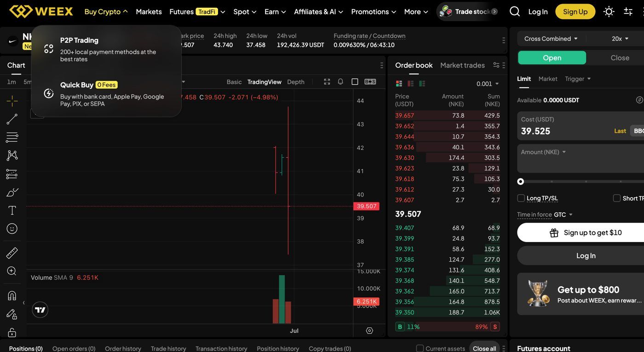Screen dimensions: 644x352
Task: Open the emoji sticker tool
Action: click(x=12, y=229)
